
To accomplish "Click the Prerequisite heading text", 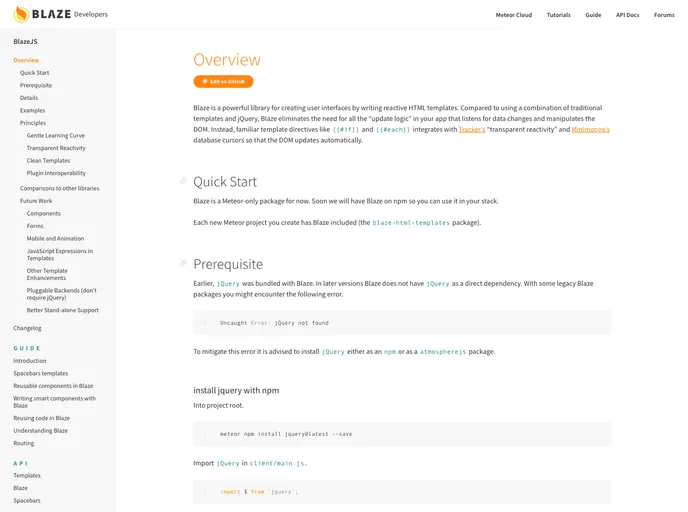I will tap(228, 264).
